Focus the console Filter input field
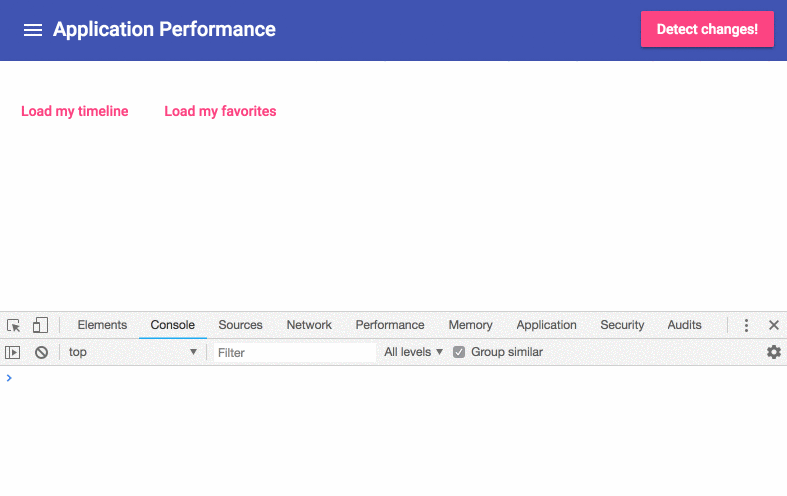 [x=295, y=352]
